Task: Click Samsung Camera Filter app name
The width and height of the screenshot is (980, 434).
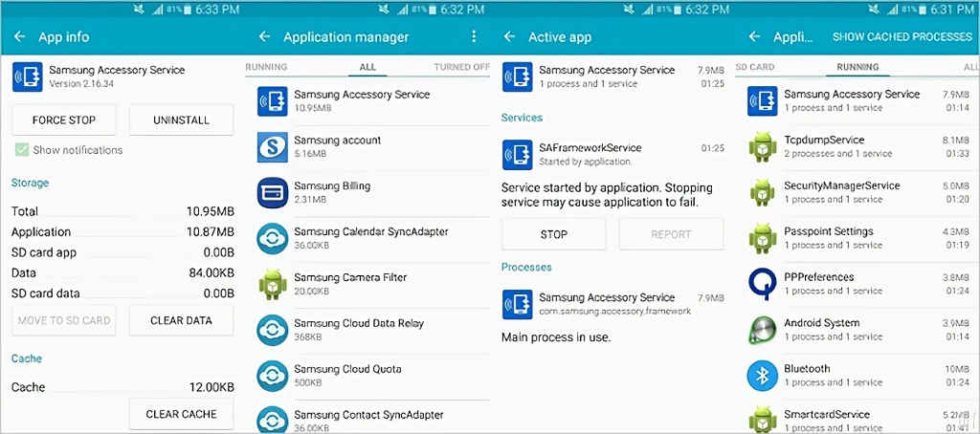Action: click(350, 277)
